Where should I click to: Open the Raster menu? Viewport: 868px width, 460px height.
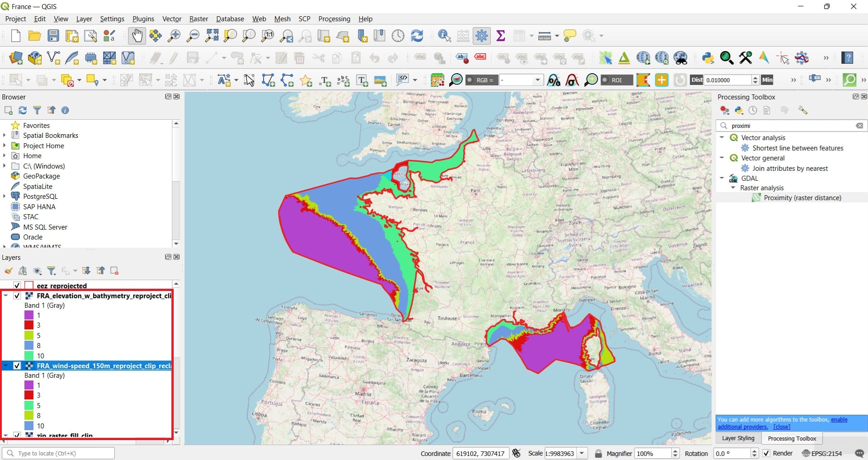199,19
